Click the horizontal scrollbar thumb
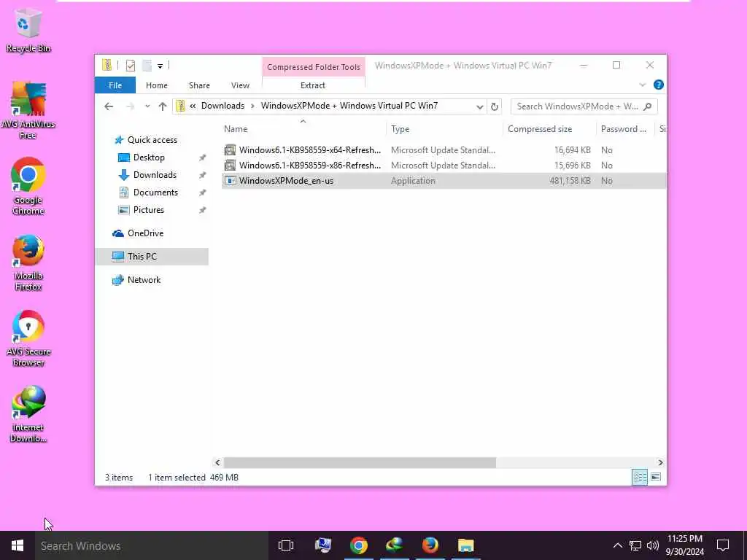The image size is (747, 560). 360,462
